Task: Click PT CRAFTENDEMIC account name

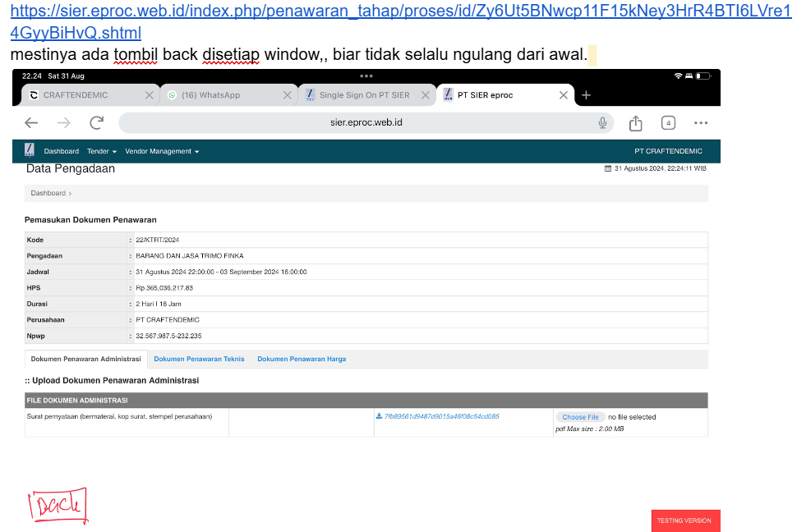Action: (668, 151)
